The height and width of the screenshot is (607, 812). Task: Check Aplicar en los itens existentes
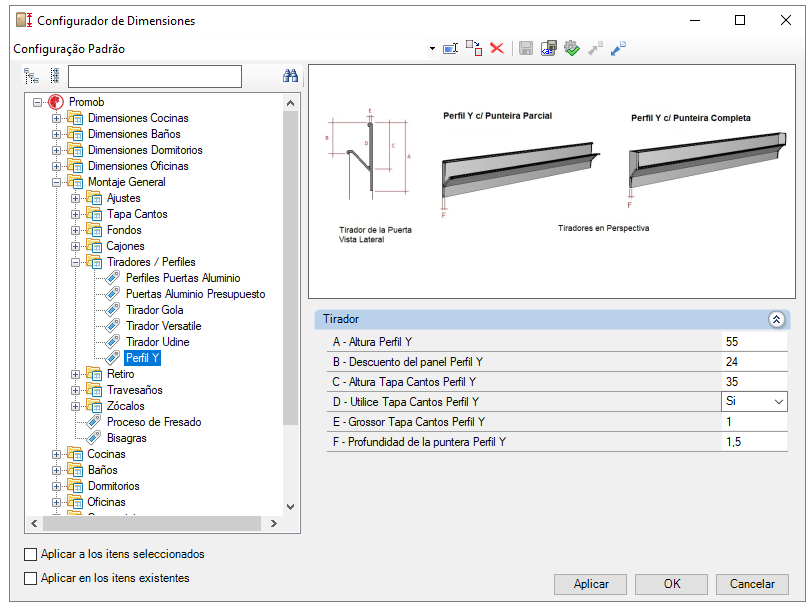coord(31,579)
